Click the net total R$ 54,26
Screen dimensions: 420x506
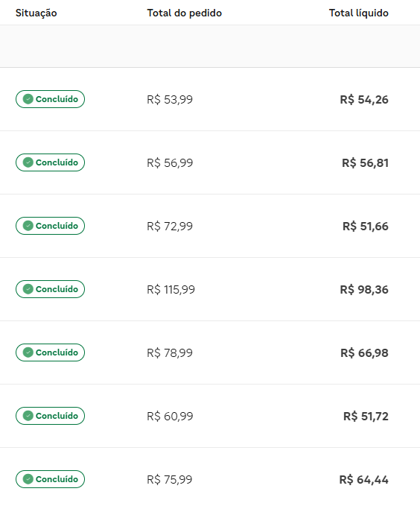(x=364, y=99)
